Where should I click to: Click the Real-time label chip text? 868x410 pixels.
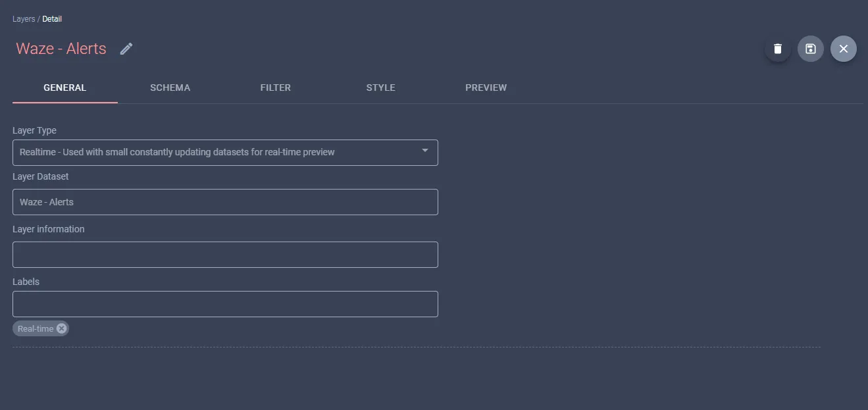[x=36, y=328]
